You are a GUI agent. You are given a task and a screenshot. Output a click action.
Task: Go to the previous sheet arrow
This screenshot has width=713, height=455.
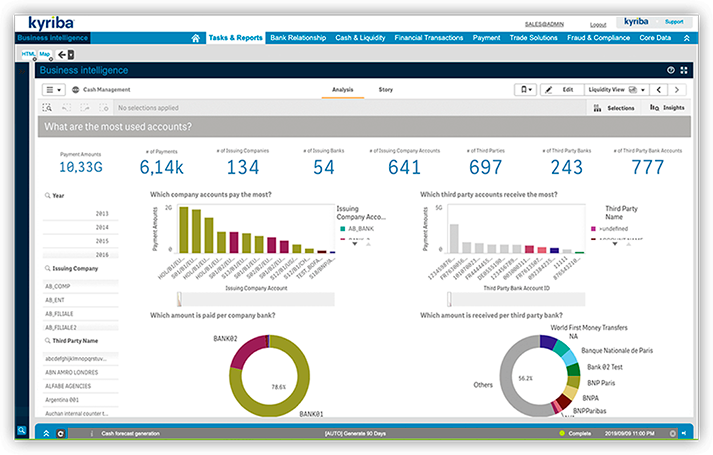pos(660,89)
